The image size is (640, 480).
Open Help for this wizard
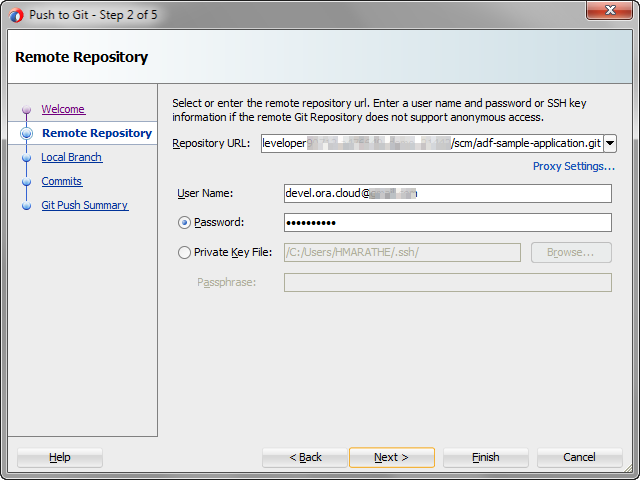pyautogui.click(x=60, y=457)
